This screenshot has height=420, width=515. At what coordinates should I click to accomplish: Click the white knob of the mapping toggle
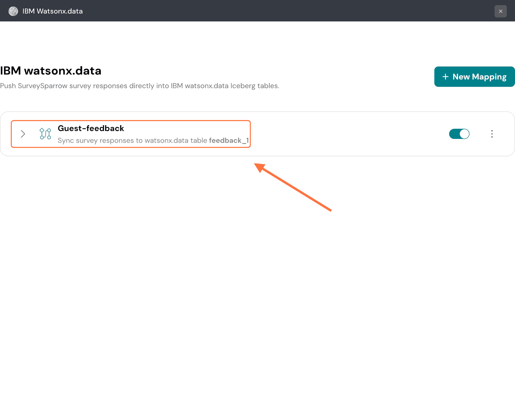[464, 134]
